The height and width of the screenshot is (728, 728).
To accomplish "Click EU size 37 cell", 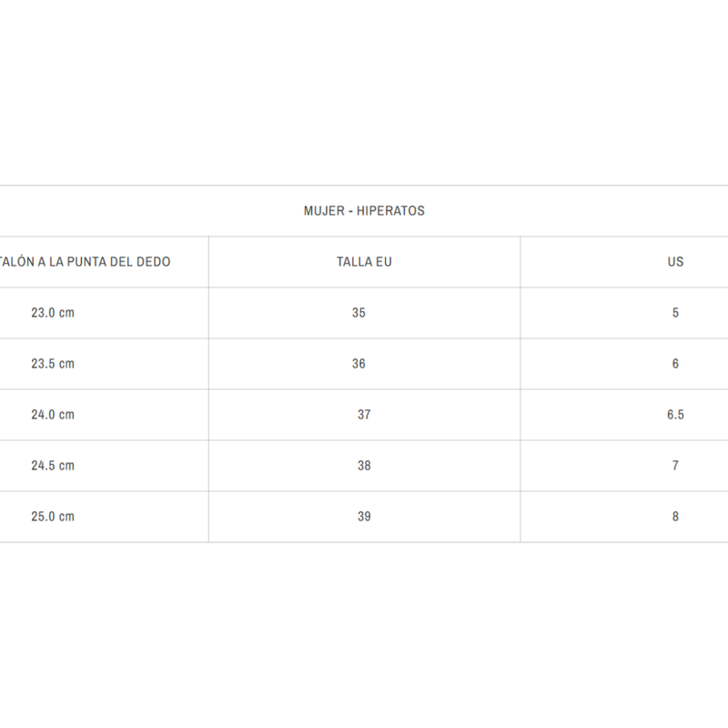I will (364, 415).
